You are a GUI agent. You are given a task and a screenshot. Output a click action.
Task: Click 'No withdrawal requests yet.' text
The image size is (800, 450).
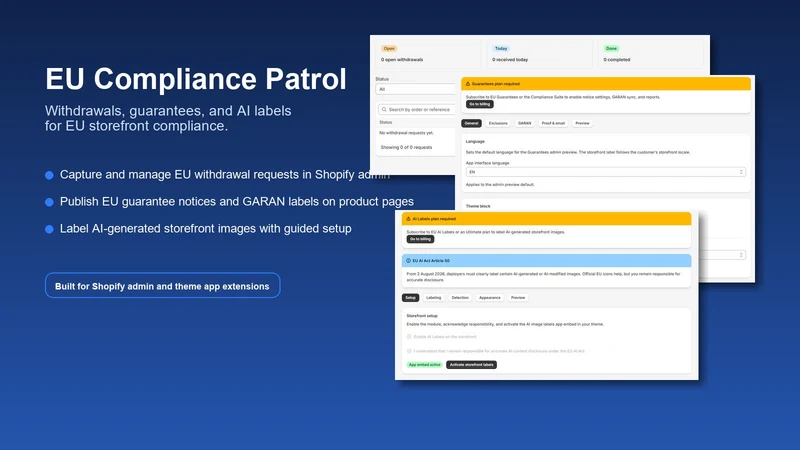[x=406, y=133]
